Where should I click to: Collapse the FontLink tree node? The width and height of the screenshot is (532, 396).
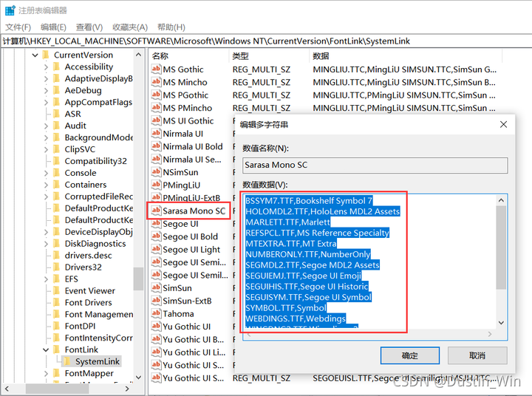pyautogui.click(x=46, y=350)
